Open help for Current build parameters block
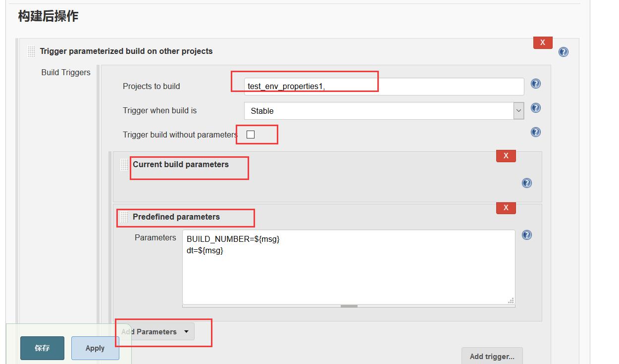Image resolution: width=619 pixels, height=364 pixels. [526, 183]
